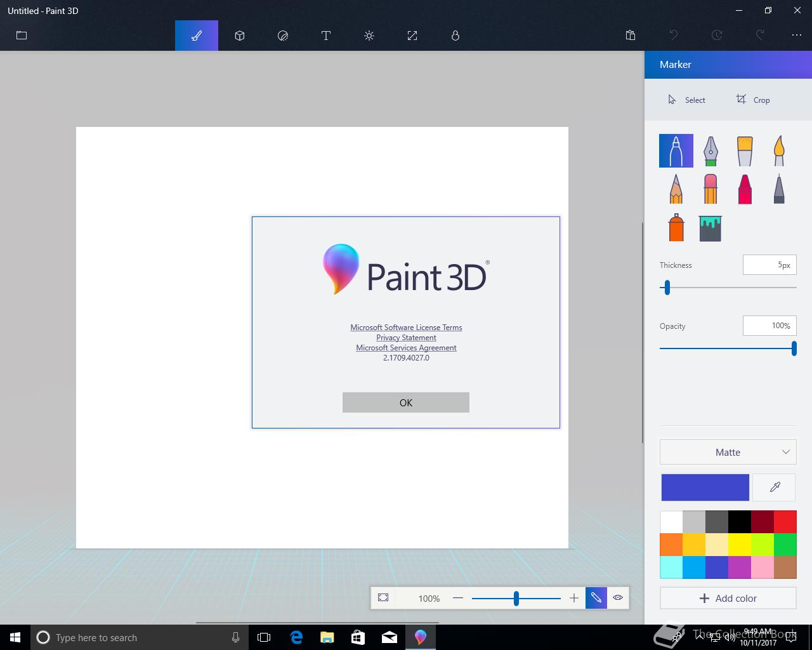Click the 100% zoom value
Image resolution: width=812 pixels, height=650 pixels.
(x=429, y=599)
